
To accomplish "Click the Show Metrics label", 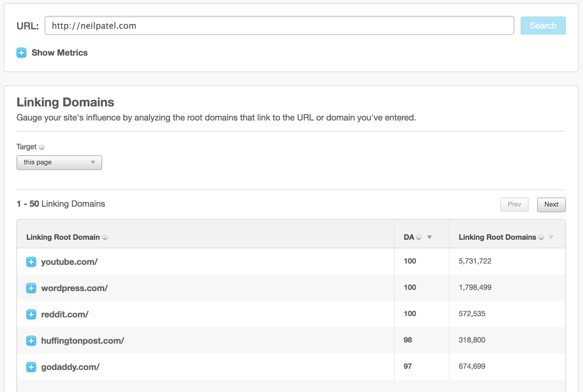I will click(60, 53).
